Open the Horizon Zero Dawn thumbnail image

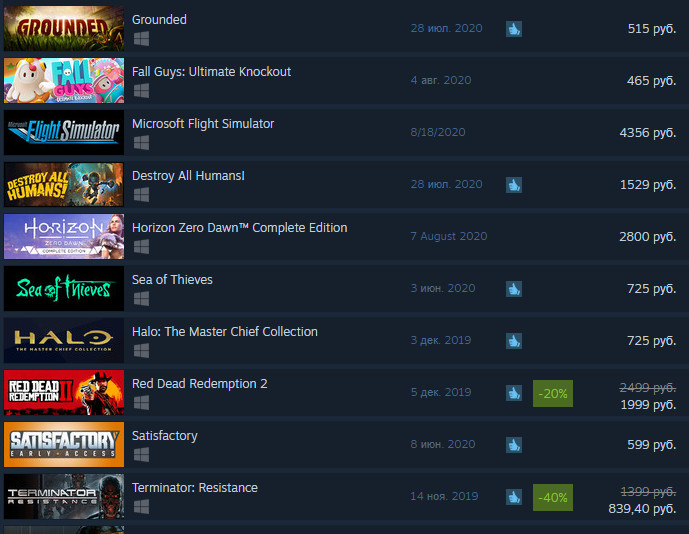[64, 236]
